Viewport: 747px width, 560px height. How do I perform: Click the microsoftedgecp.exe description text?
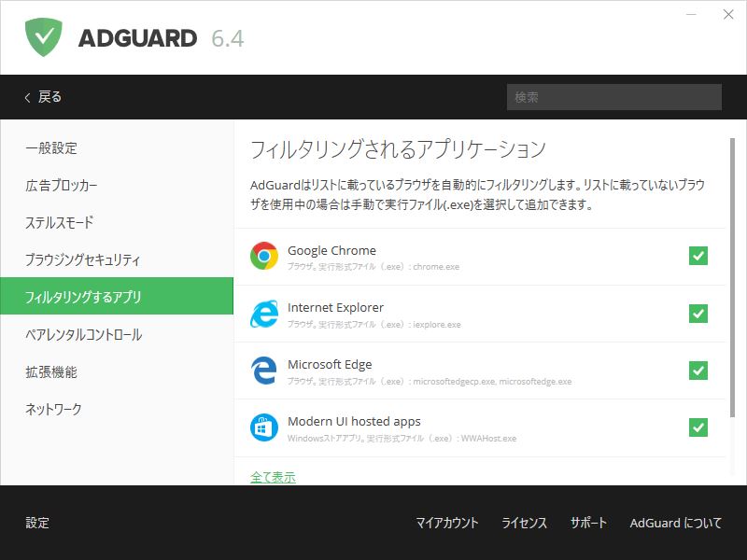(430, 382)
